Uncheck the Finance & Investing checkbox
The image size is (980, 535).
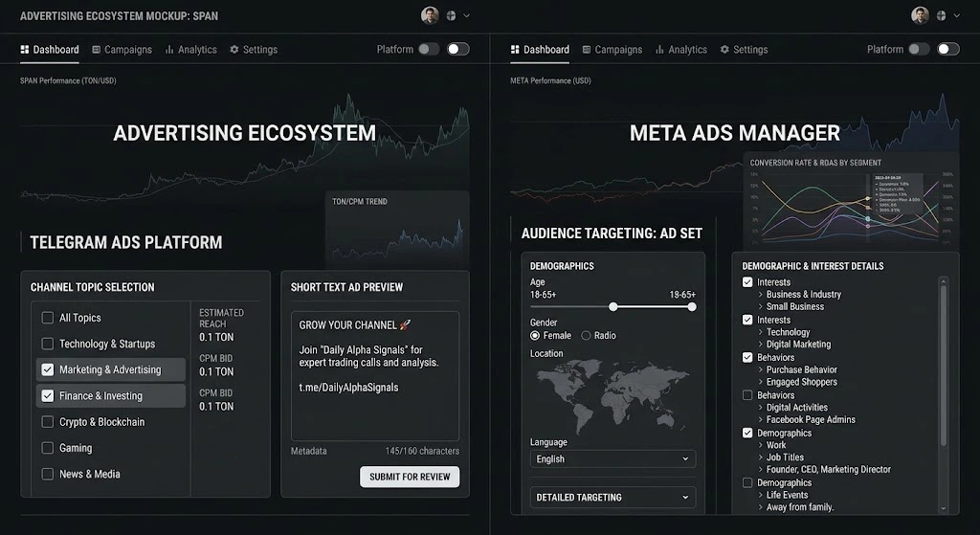pos(48,395)
